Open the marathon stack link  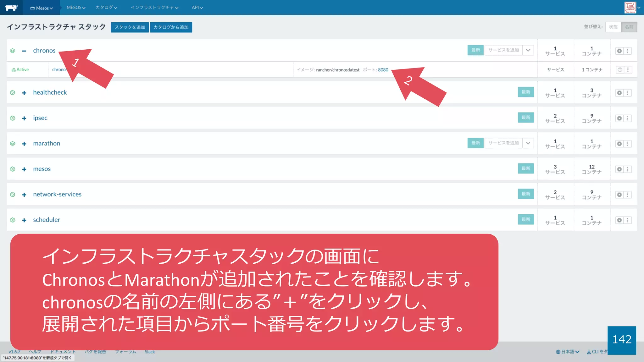coord(47,143)
